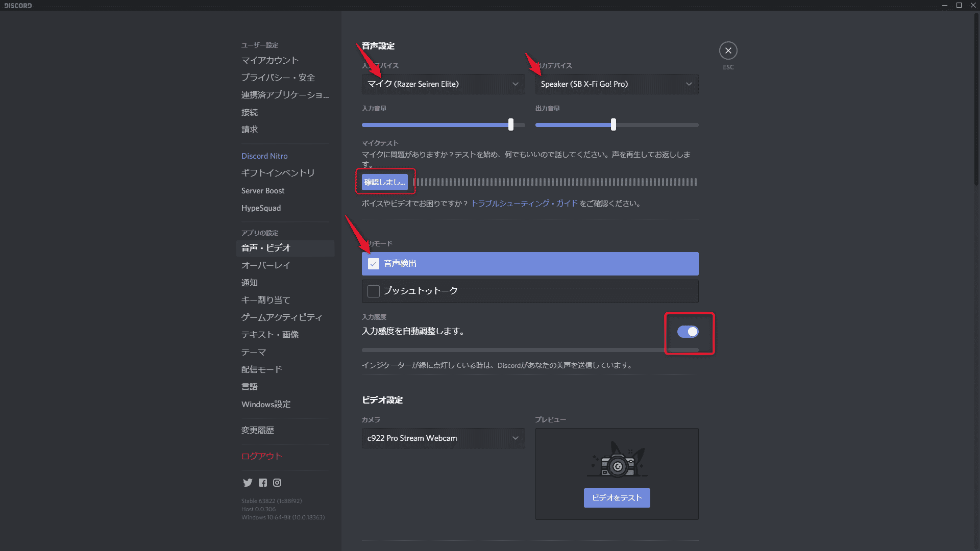Open 言語 settings
The height and width of the screenshot is (551, 980).
[285, 387]
